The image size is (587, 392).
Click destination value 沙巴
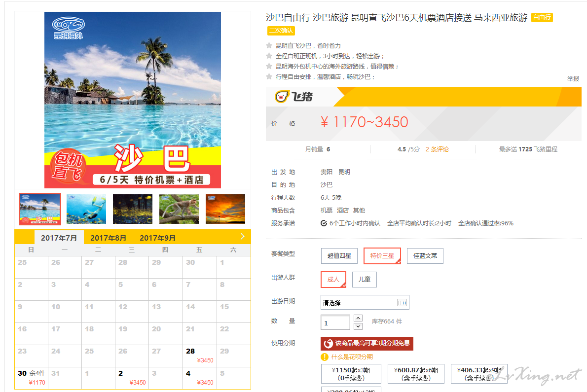pyautogui.click(x=327, y=185)
